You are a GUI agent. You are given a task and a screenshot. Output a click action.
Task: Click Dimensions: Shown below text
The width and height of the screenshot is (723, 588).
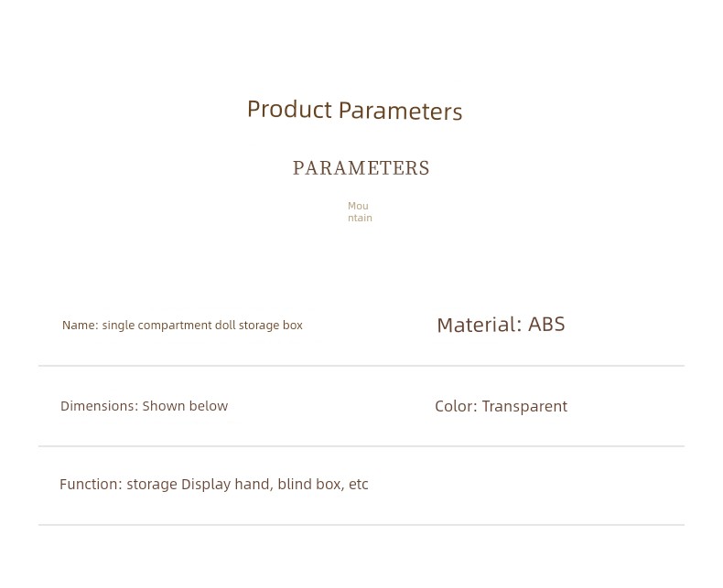[145, 406]
